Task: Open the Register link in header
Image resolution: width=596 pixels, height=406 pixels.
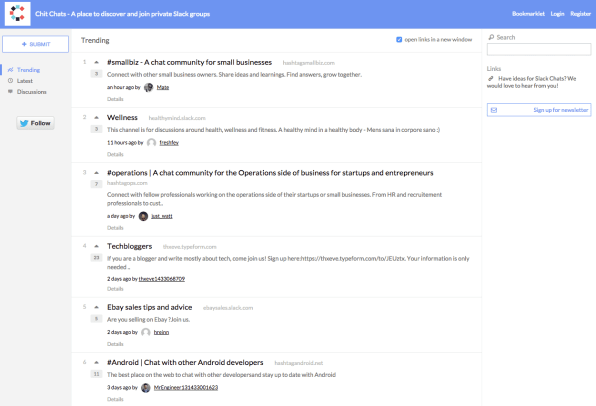Action: tap(580, 14)
